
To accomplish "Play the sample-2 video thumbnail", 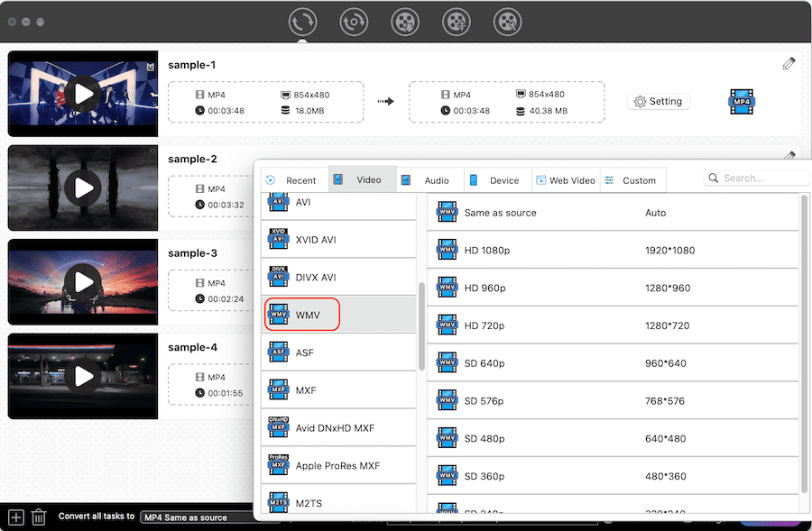I will pyautogui.click(x=83, y=188).
